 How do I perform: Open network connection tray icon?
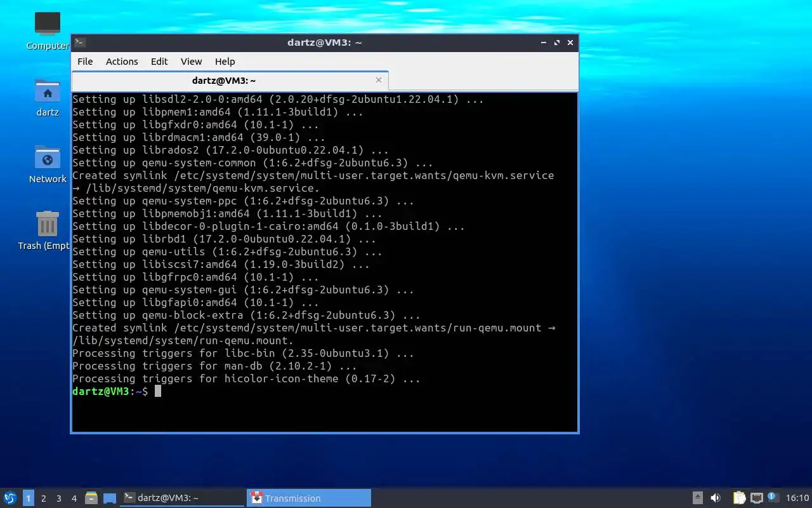756,498
